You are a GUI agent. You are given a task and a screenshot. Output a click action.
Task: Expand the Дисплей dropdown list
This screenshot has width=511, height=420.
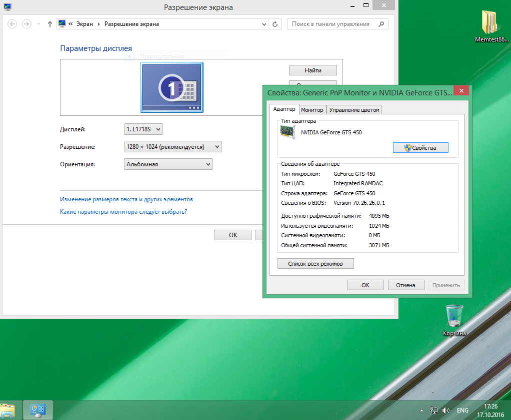point(143,129)
